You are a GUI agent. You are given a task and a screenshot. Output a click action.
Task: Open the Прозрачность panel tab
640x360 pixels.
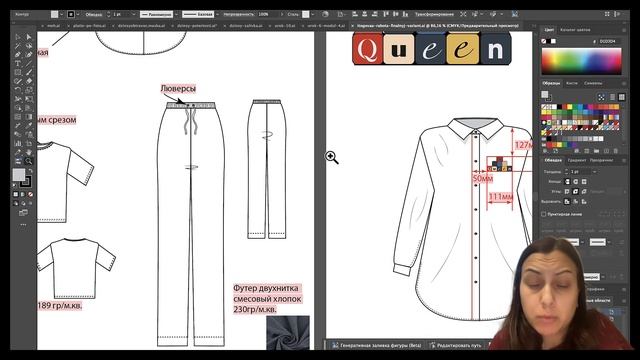click(x=601, y=160)
